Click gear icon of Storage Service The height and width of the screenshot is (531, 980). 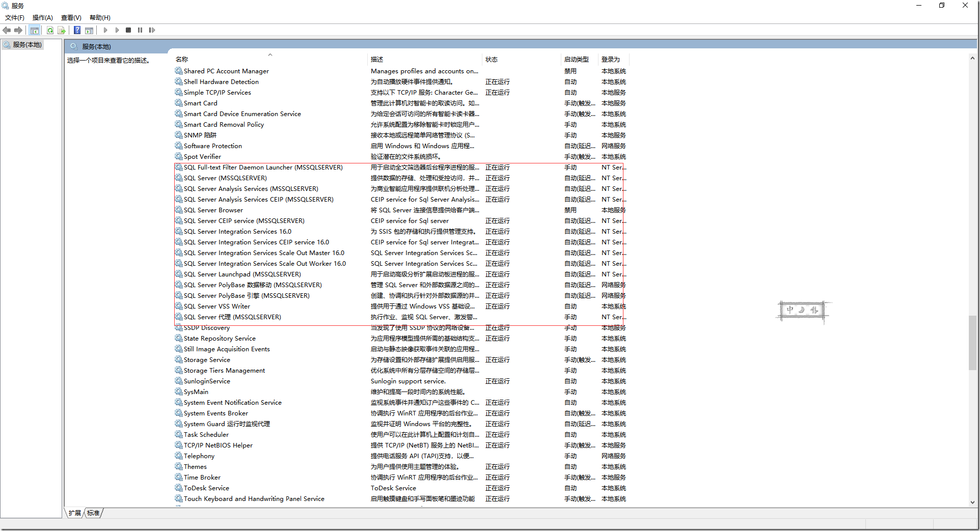click(179, 359)
